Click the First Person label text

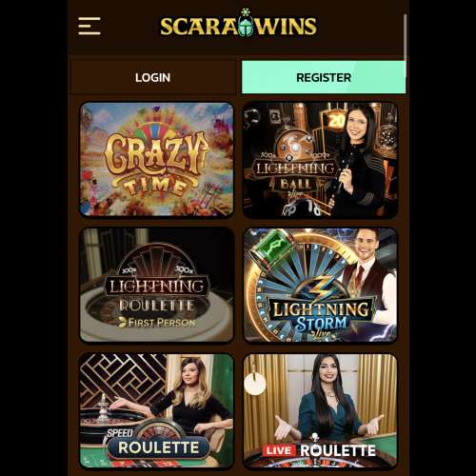pos(157,323)
